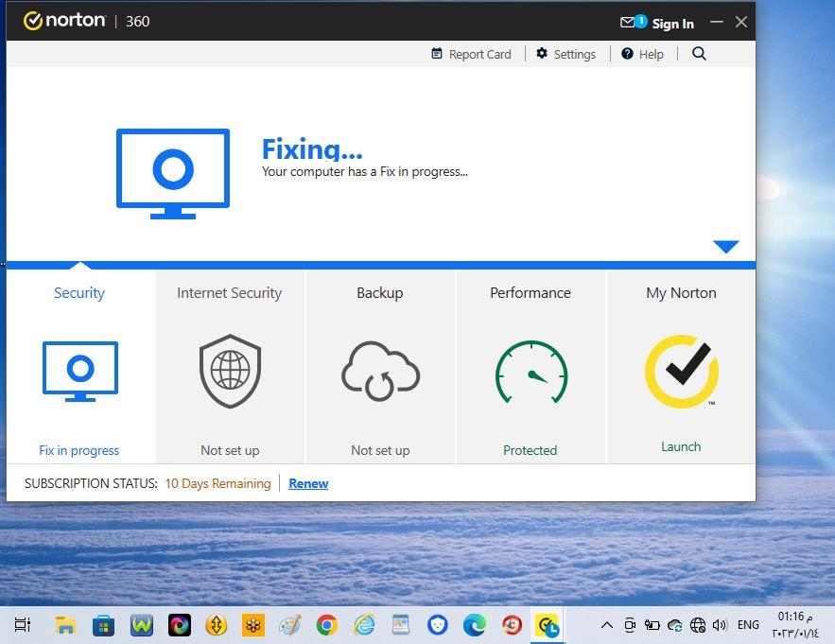Image resolution: width=835 pixels, height=644 pixels.
Task: Launch Microsoft Edge from the taskbar
Action: click(x=474, y=625)
